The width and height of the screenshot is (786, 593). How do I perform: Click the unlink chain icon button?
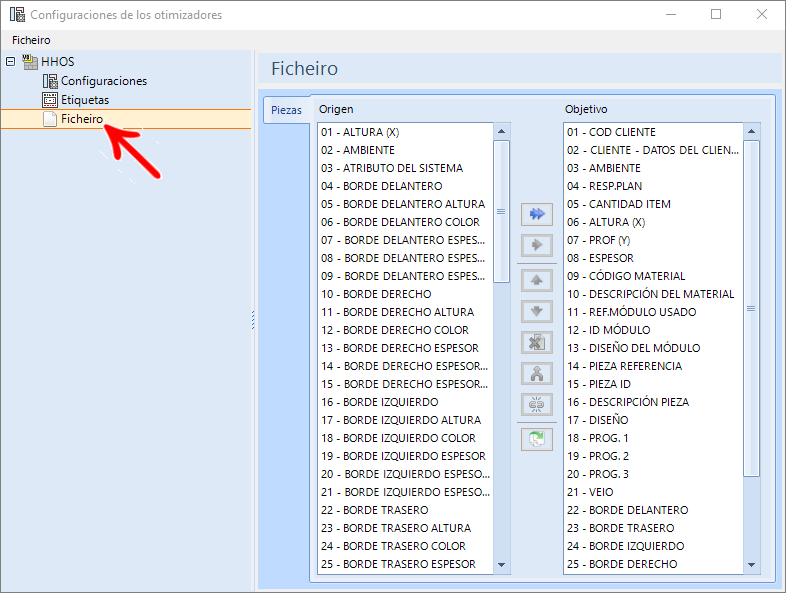click(x=537, y=405)
